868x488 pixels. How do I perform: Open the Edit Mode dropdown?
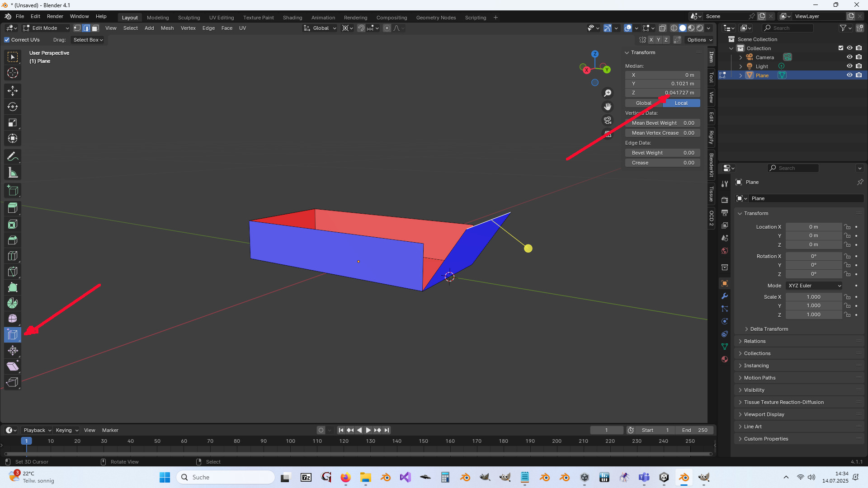(x=46, y=28)
